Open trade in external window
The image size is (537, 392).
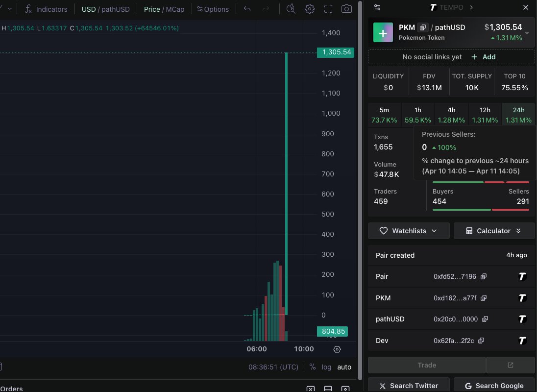click(x=510, y=365)
